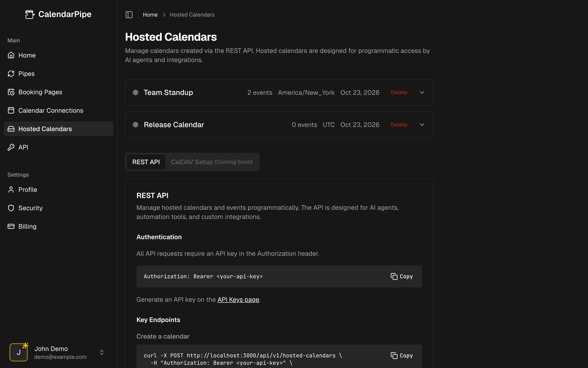This screenshot has height=368, width=588.
Task: Click the Profile person icon
Action: tap(11, 190)
